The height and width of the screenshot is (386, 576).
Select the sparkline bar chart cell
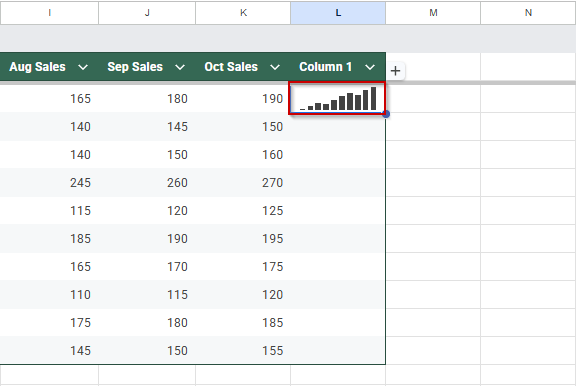point(337,98)
